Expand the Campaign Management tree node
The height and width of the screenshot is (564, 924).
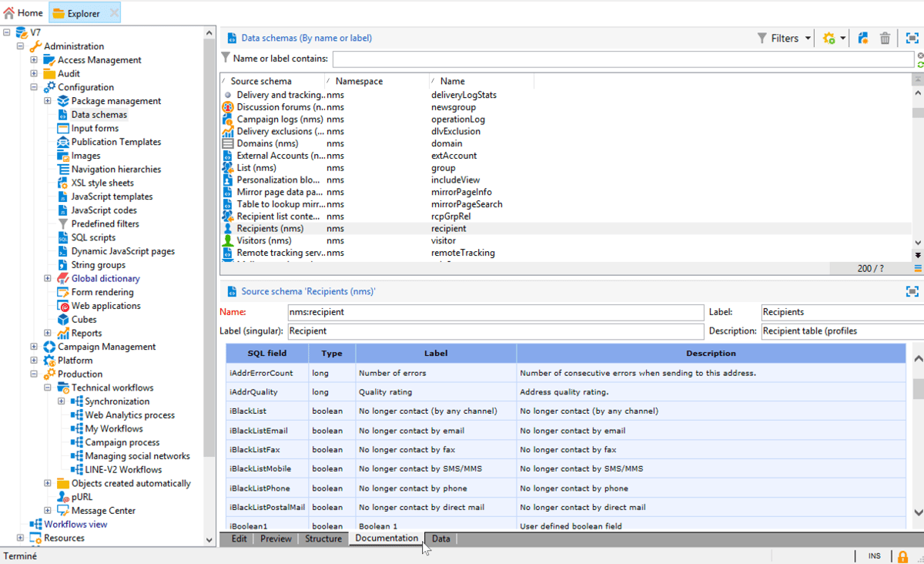coord(33,346)
